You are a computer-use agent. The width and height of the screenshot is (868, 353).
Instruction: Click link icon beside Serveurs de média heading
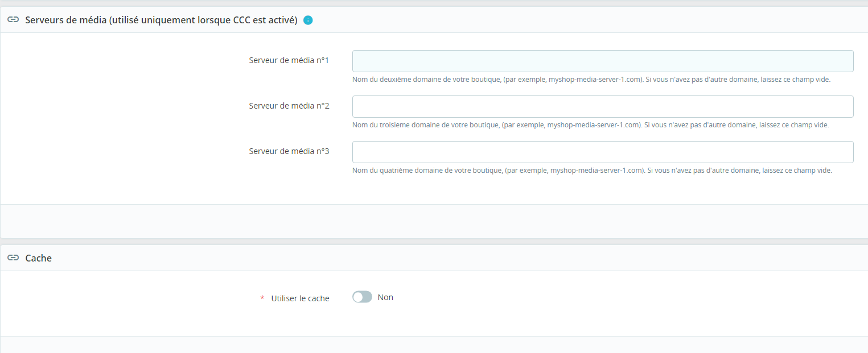point(13,20)
